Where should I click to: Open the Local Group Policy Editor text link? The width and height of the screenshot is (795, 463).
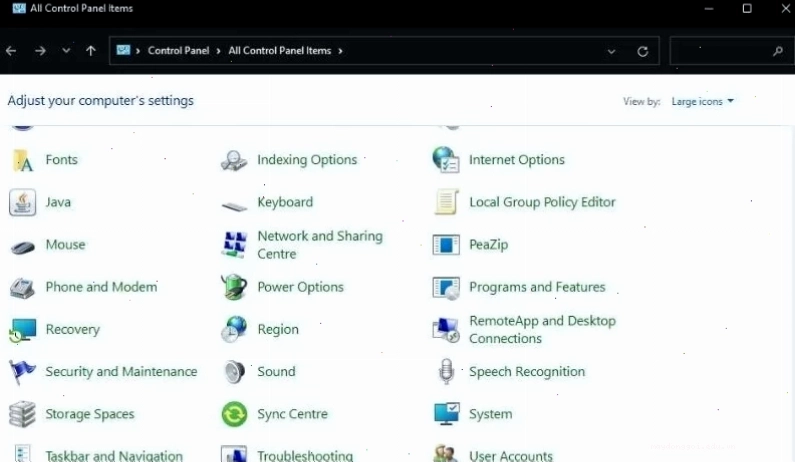click(x=542, y=202)
